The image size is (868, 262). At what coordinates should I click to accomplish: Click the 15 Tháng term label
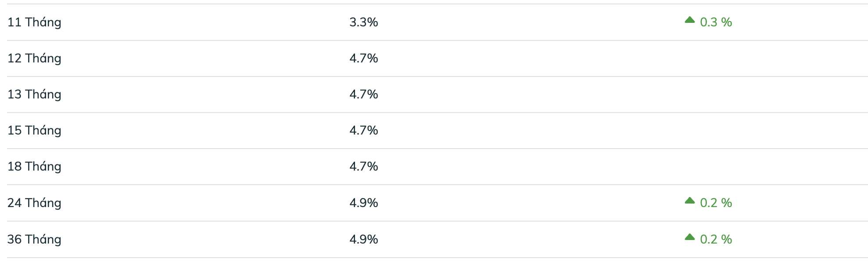point(34,130)
